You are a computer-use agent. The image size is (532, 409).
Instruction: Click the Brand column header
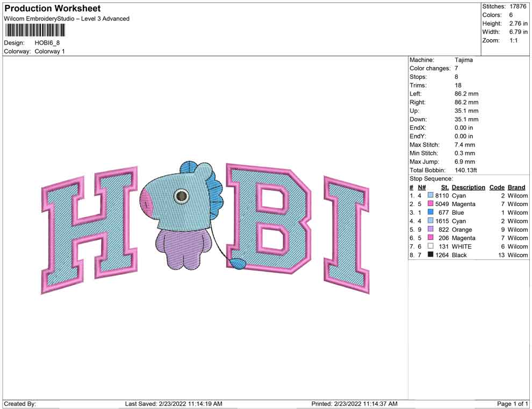[516, 187]
